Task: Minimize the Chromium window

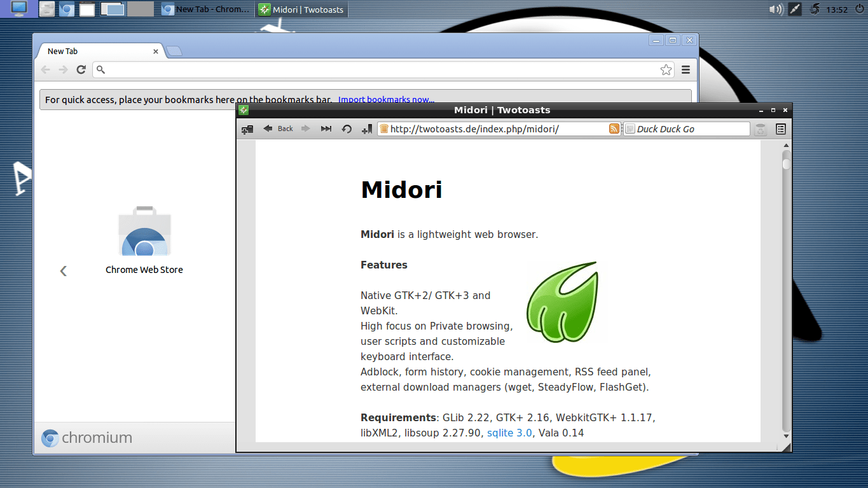Action: pos(656,40)
